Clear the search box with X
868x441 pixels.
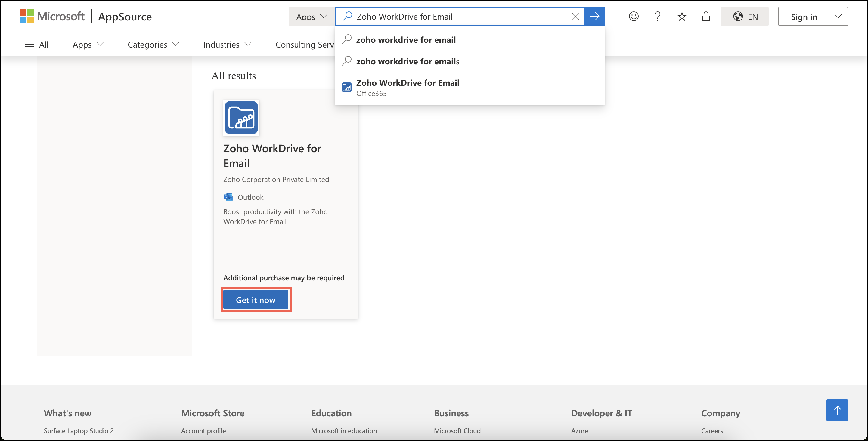pos(575,16)
